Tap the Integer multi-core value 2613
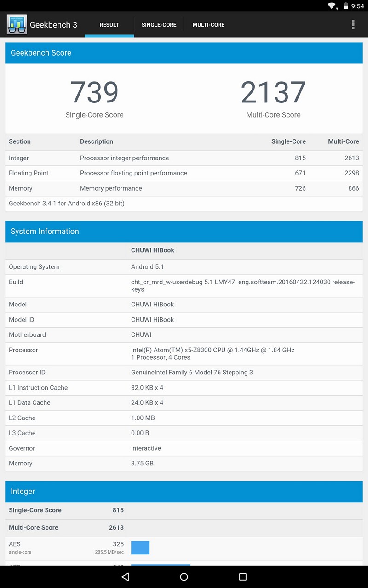368x588 pixels. tap(352, 158)
